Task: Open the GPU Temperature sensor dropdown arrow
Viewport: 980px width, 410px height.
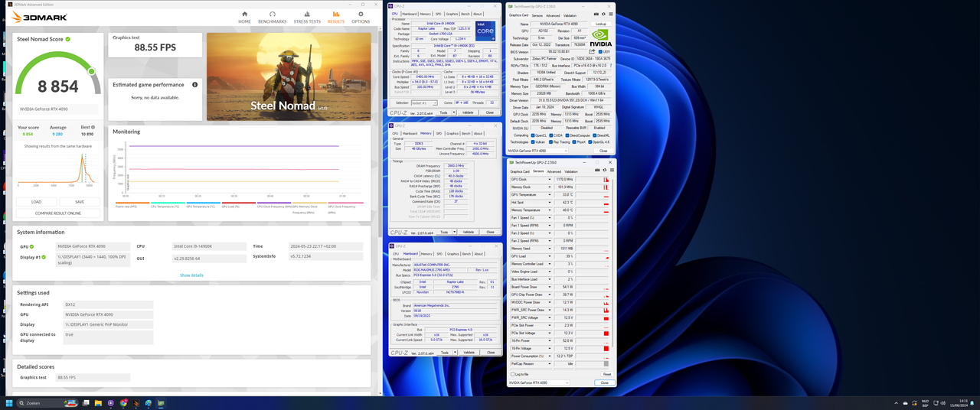Action: (x=550, y=194)
